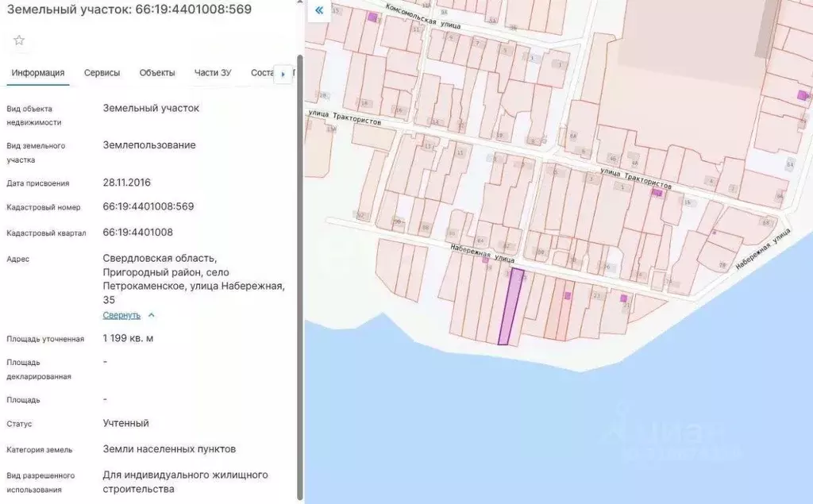Click the Свернуть link under the address
The image size is (813, 504).
click(121, 315)
